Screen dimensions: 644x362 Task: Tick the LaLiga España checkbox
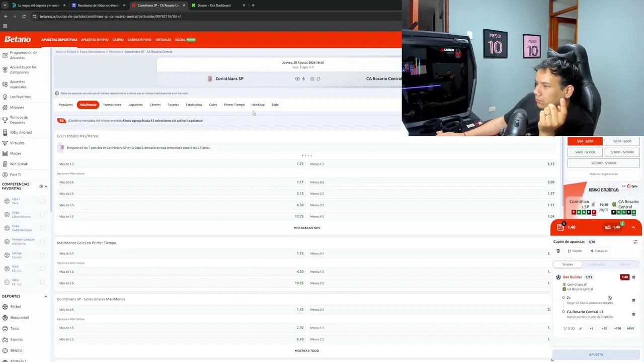coord(42,255)
